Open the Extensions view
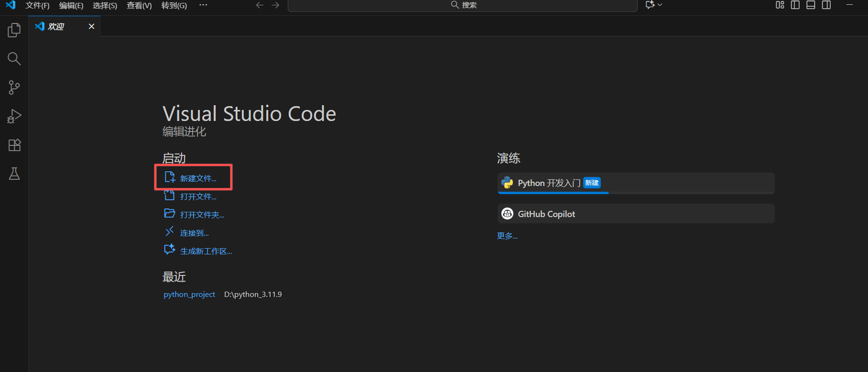Screen dimensions: 868x372 [x=14, y=145]
